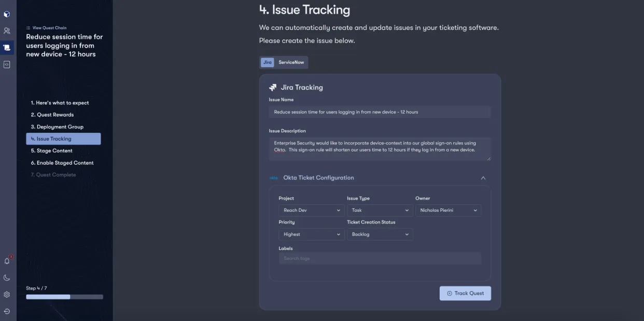Open the Project dropdown Reach Dev

tap(311, 210)
